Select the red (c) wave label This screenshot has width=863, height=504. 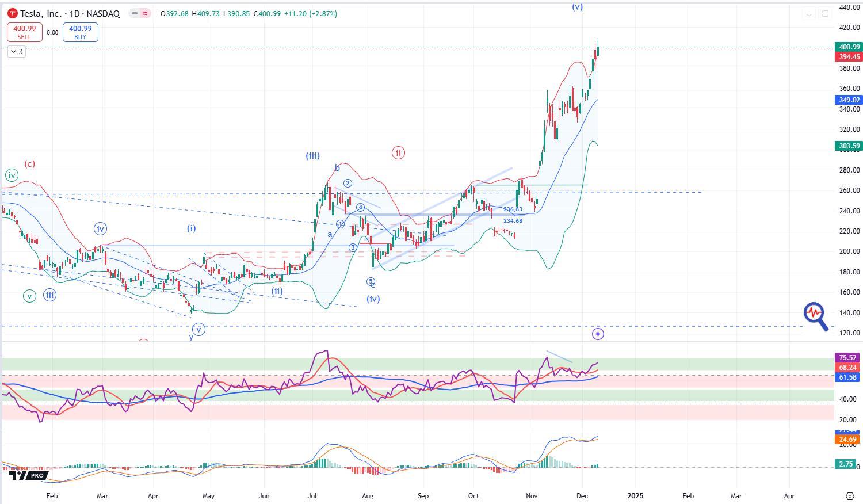click(x=29, y=164)
